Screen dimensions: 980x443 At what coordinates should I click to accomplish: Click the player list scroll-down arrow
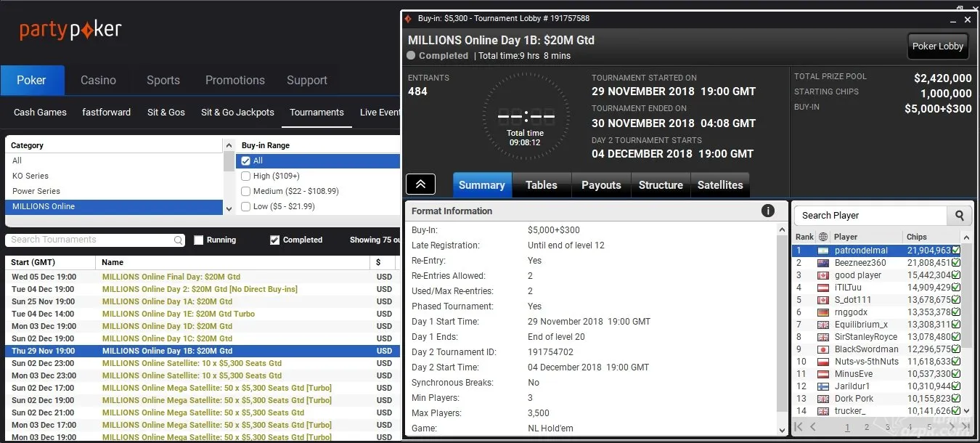click(966, 412)
